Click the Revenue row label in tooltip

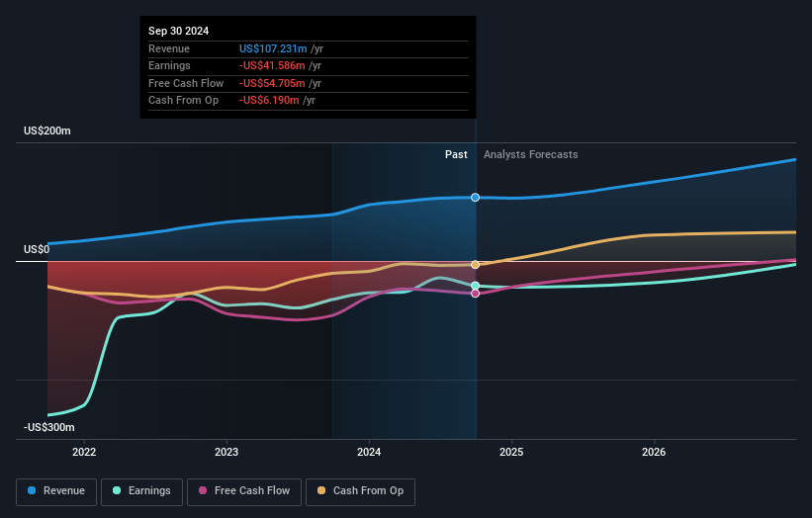pyautogui.click(x=169, y=48)
